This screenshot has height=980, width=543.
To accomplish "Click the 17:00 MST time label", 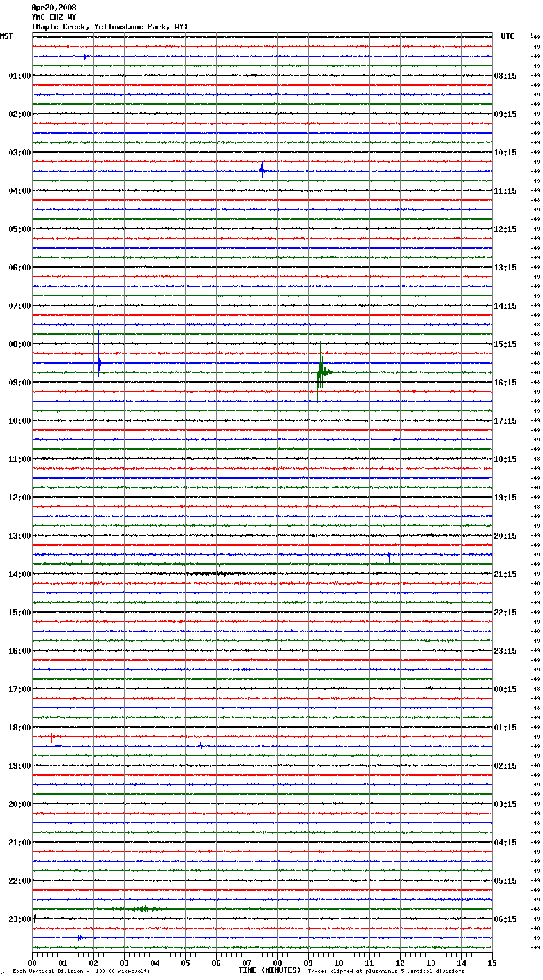I will coord(20,689).
